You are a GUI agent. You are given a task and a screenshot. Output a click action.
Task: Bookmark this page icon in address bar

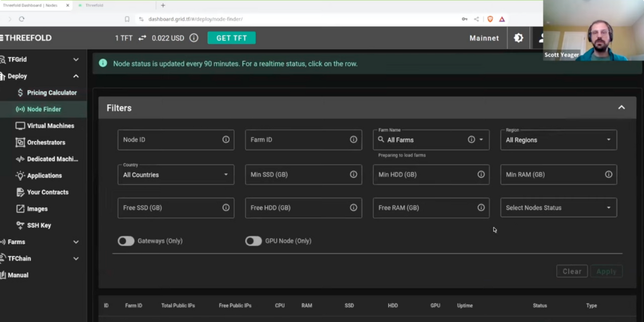[127, 19]
